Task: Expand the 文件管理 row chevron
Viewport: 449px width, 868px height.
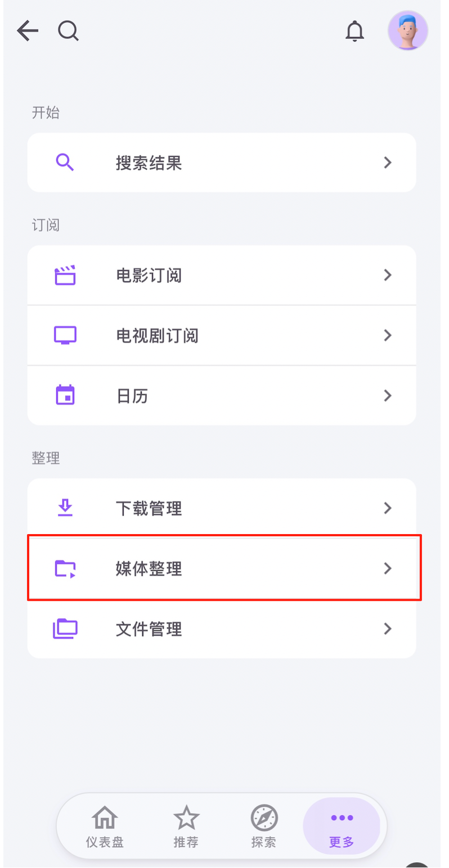Action: (387, 629)
